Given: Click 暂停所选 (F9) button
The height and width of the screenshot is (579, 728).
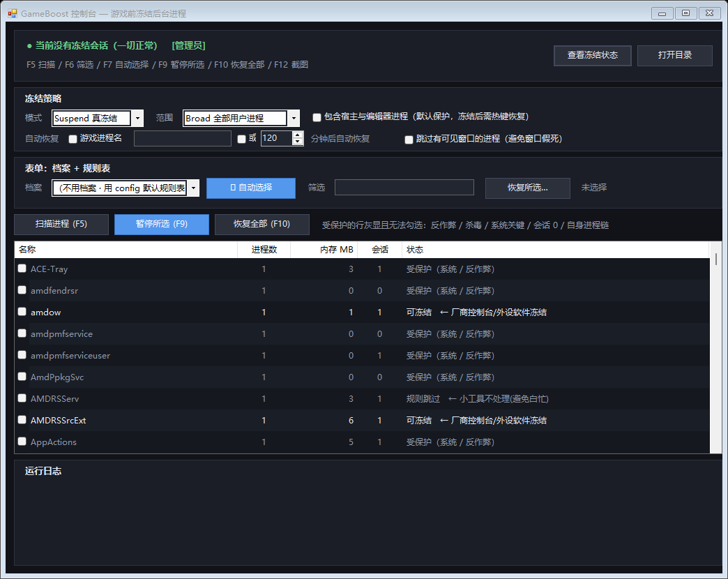Looking at the screenshot, I should (x=162, y=224).
